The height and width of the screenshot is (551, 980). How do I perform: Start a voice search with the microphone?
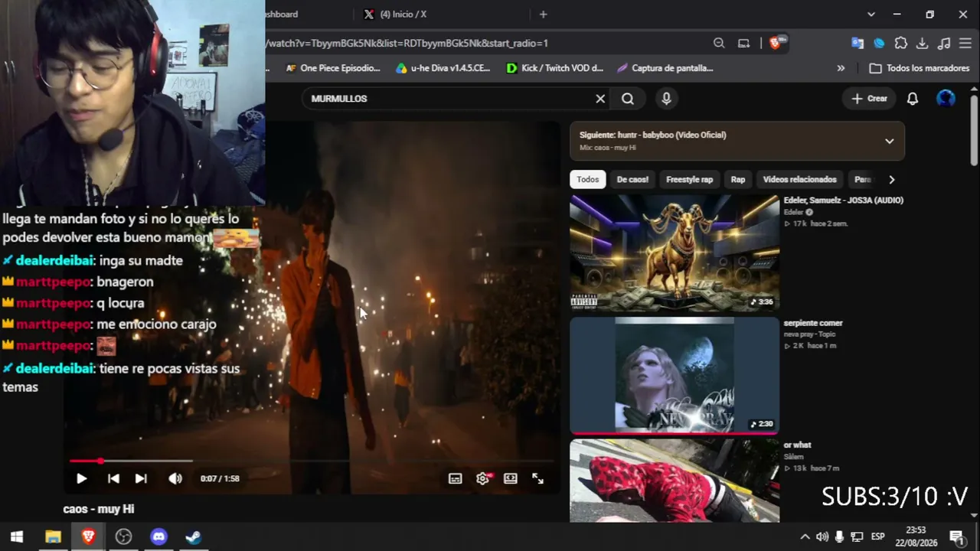tap(666, 98)
